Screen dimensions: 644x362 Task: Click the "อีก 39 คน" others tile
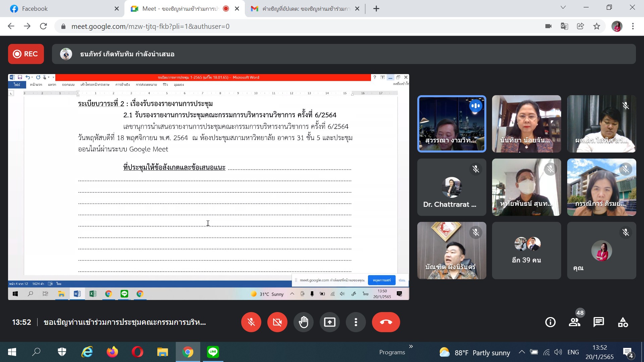coord(526,250)
